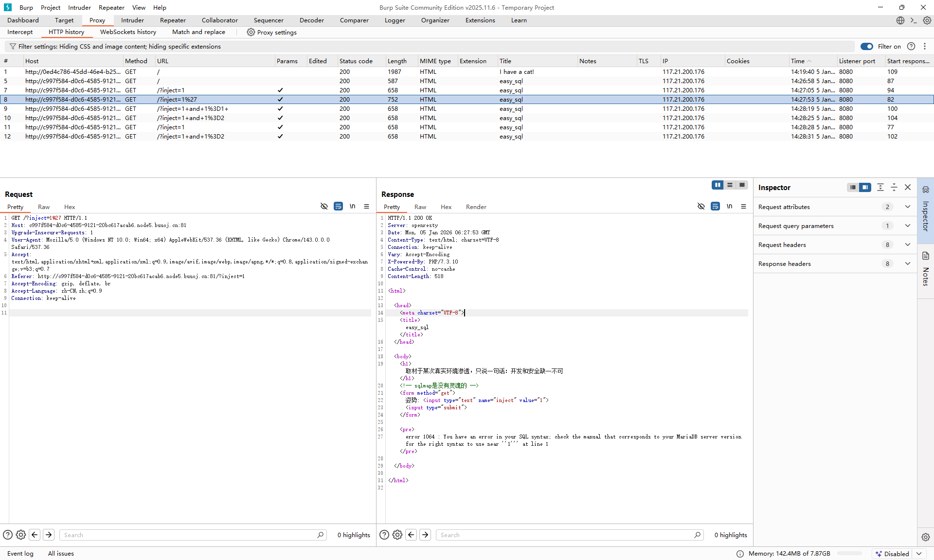Image resolution: width=934 pixels, height=560 pixels.
Task: Open Request search settings gear
Action: point(21,535)
